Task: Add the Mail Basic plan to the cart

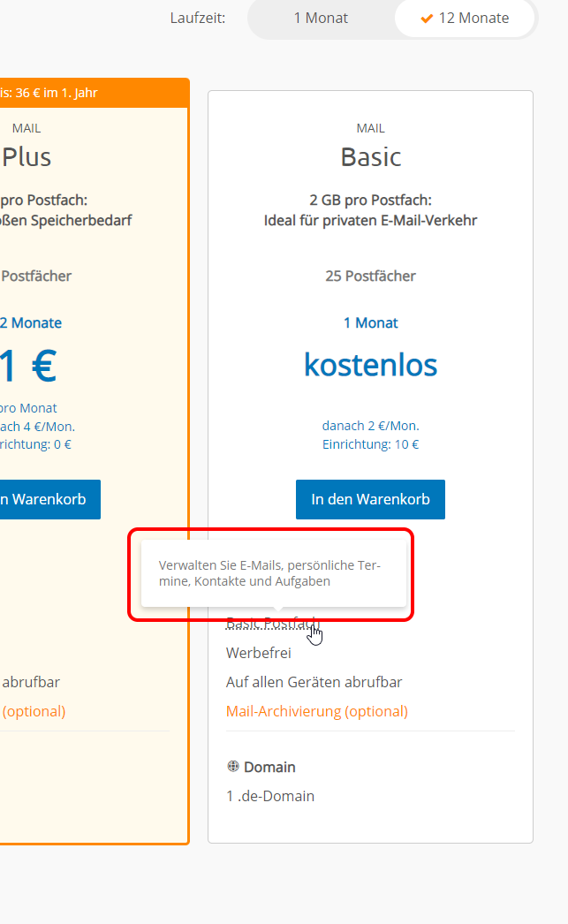Action: [x=370, y=499]
